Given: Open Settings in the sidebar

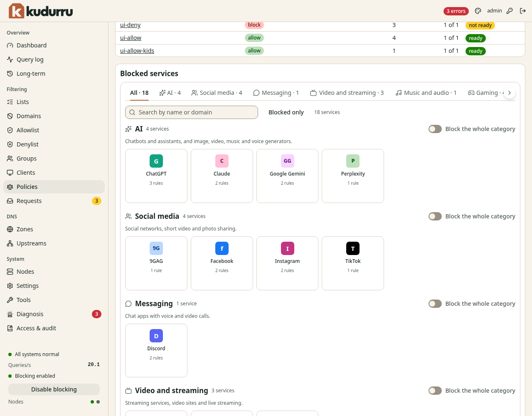Looking at the screenshot, I should (x=54, y=286).
